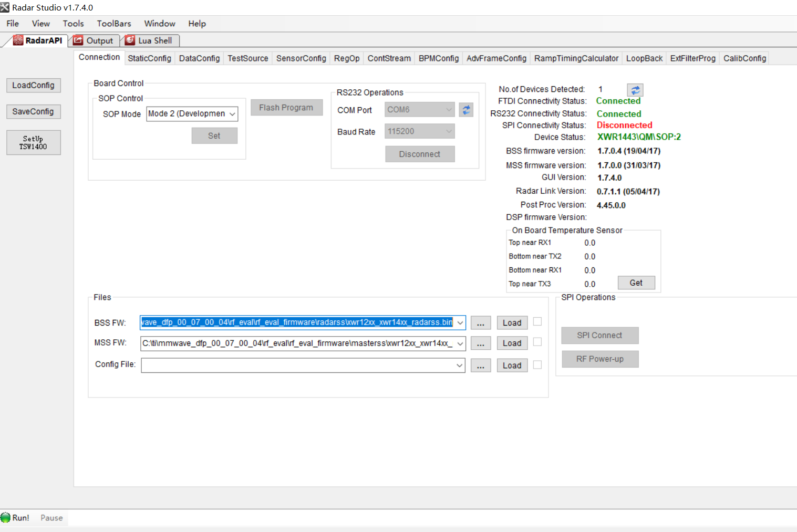
Task: Load the BSS firmware
Action: tap(512, 323)
